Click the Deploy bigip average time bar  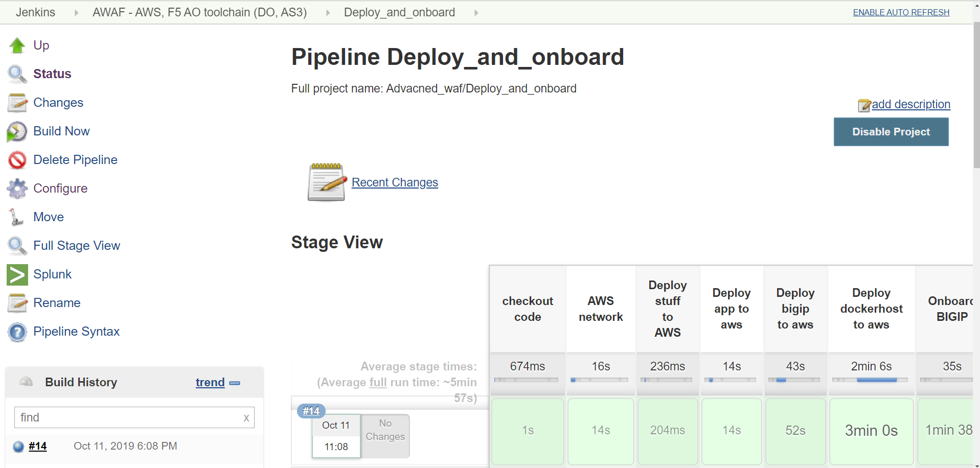[794, 380]
